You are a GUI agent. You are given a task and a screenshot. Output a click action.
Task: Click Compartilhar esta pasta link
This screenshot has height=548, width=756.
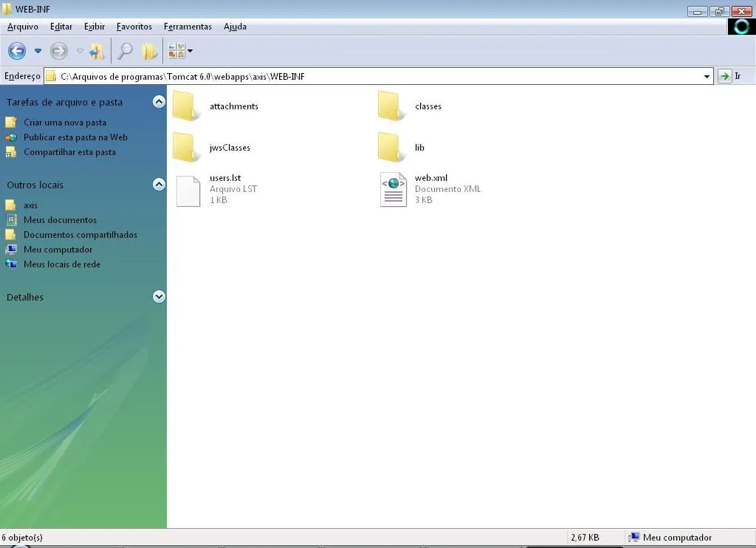pos(70,152)
